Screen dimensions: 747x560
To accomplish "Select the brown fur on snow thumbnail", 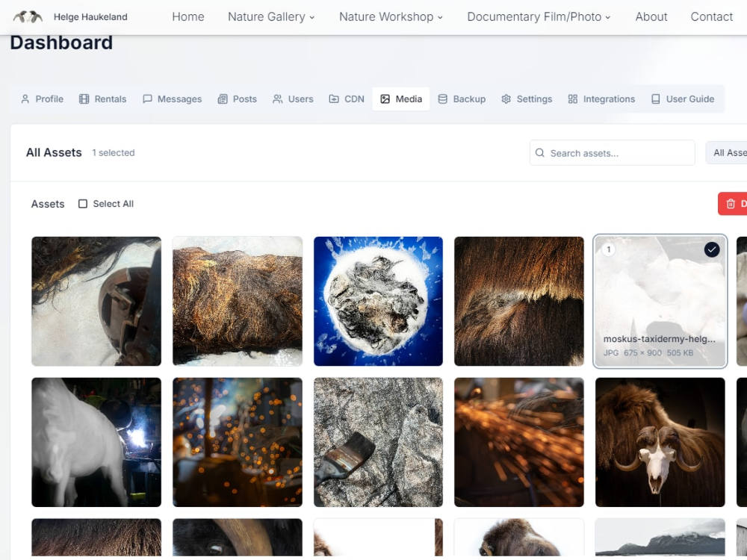I will click(x=238, y=302).
